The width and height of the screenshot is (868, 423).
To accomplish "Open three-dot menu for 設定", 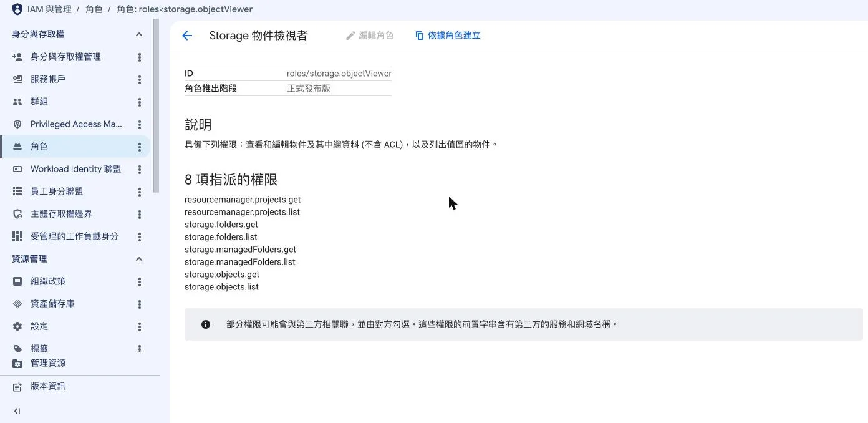I will pyautogui.click(x=140, y=326).
